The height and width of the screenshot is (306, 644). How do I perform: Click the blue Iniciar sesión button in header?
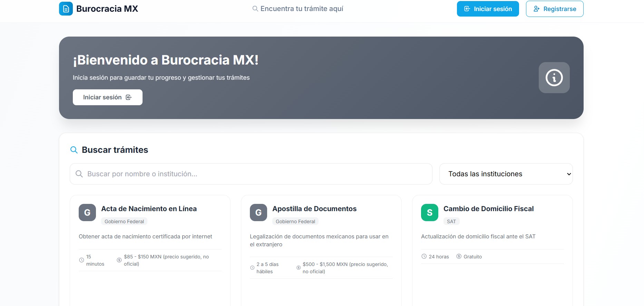click(488, 9)
